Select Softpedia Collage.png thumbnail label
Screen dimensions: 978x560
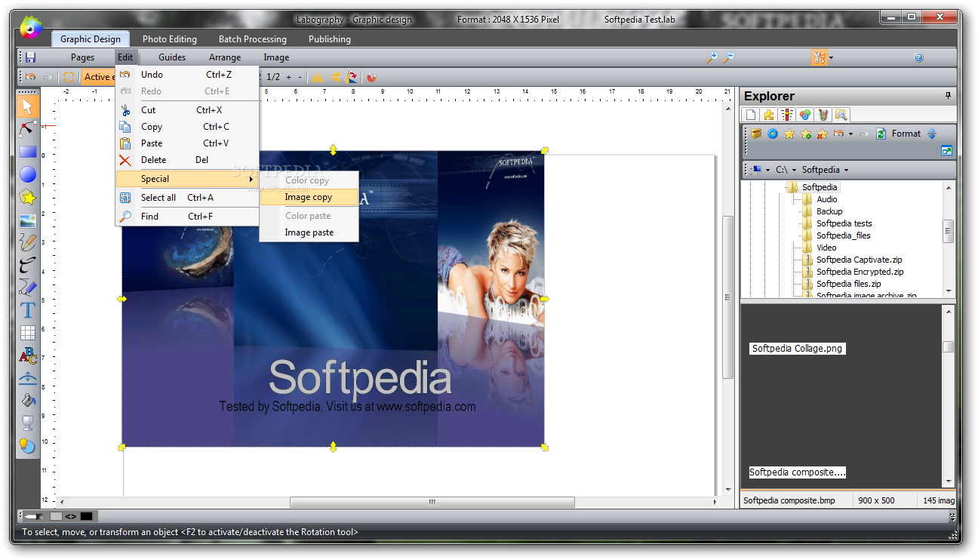tap(797, 349)
